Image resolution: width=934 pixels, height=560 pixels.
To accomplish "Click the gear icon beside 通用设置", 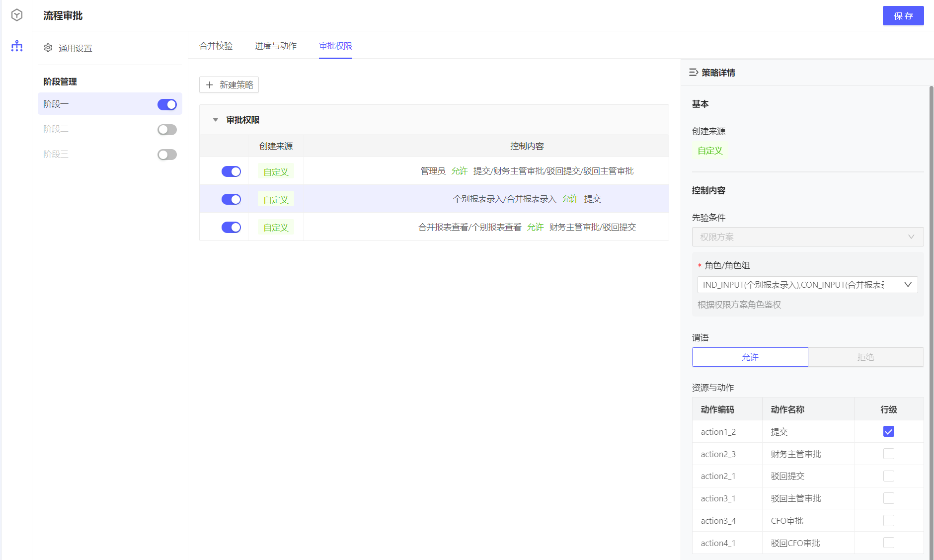I will [x=48, y=48].
